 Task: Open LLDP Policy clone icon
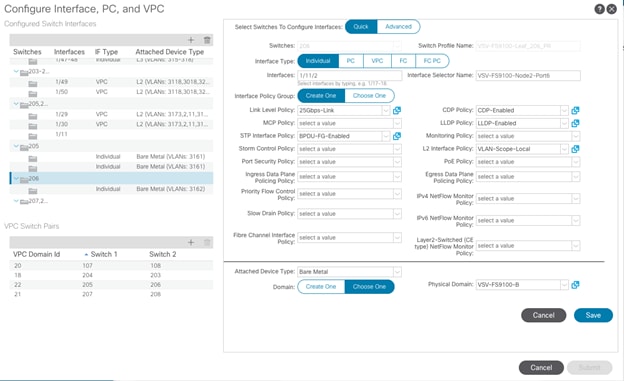[575, 123]
